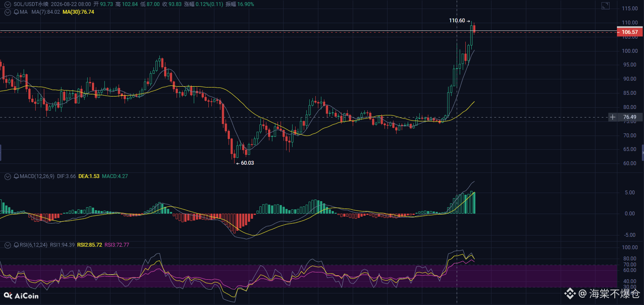Open fullscreen chart view icon
Image resolution: width=644 pixels, height=305 pixels.
[605, 6]
